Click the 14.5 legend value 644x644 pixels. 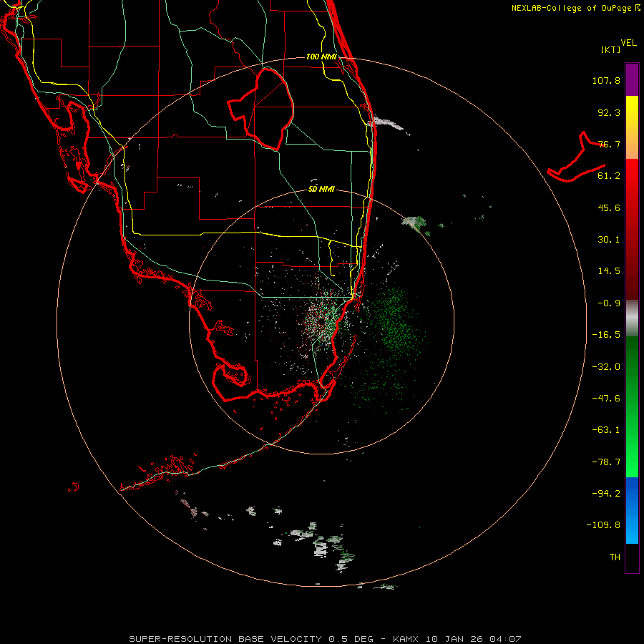pos(609,271)
